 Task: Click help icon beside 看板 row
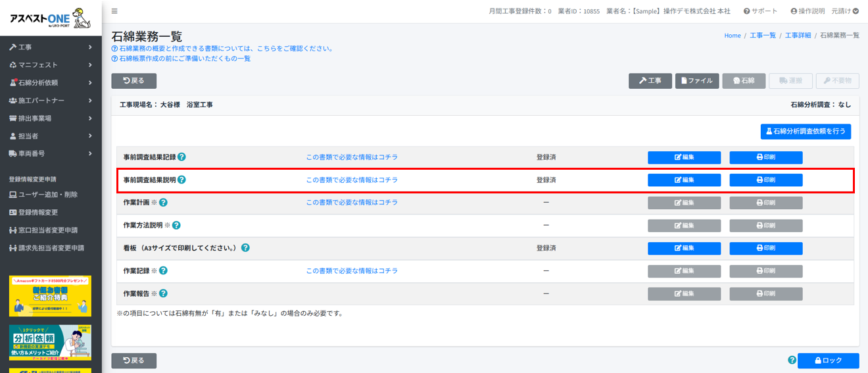245,248
